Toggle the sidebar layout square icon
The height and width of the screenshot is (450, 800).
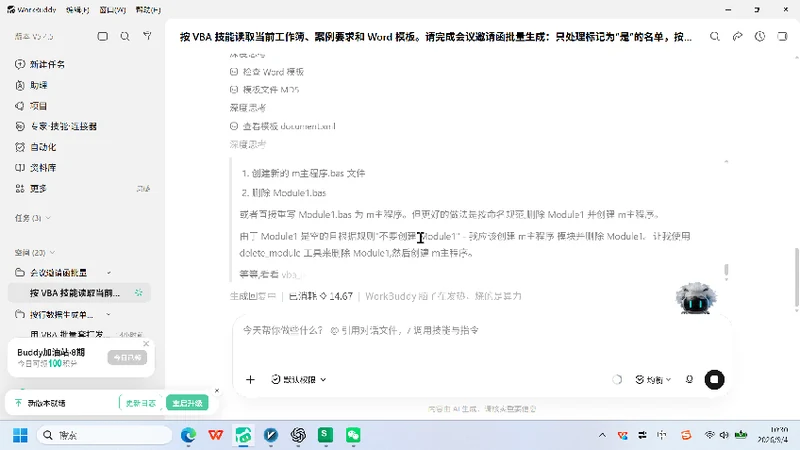(103, 36)
